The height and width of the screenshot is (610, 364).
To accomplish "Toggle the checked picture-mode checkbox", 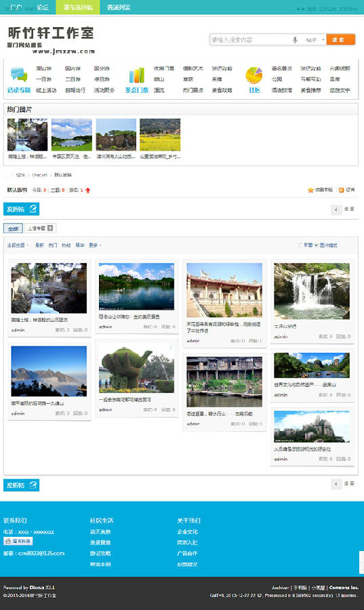I will 316,245.
